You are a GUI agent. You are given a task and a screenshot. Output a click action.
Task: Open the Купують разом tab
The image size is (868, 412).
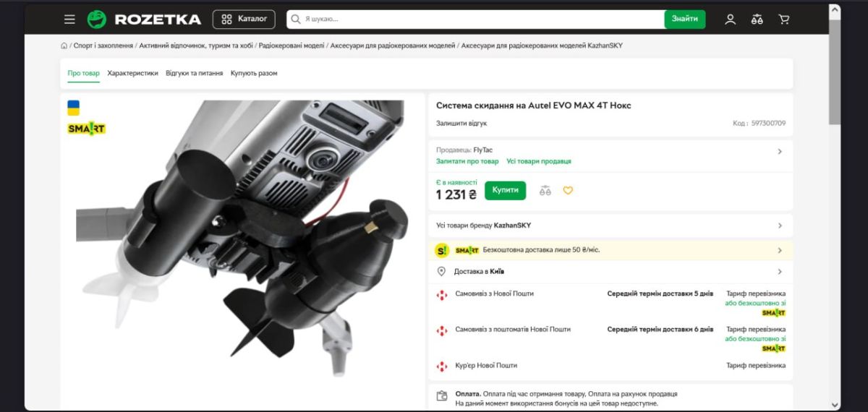tap(254, 73)
